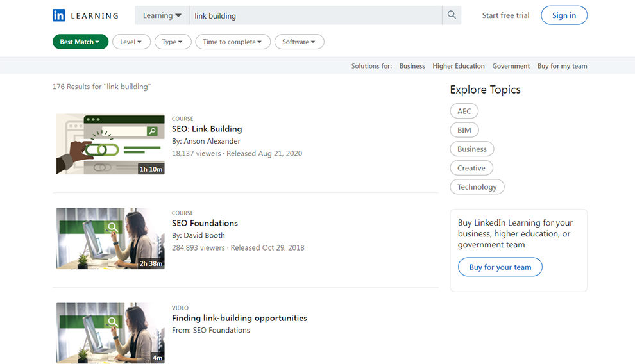Open the Higher Education solutions link
Screen dimensions: 635x364
[459, 66]
